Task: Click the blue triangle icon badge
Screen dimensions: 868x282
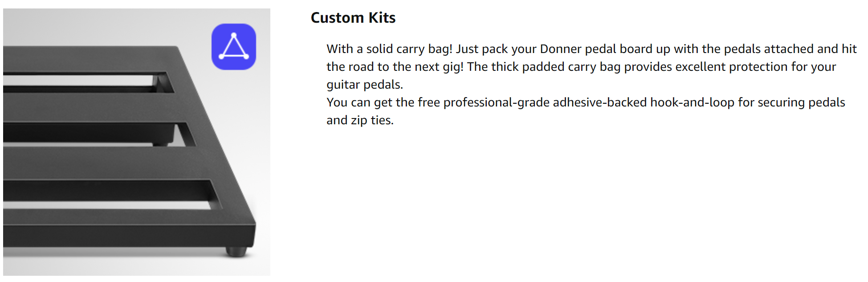Action: pos(234,47)
